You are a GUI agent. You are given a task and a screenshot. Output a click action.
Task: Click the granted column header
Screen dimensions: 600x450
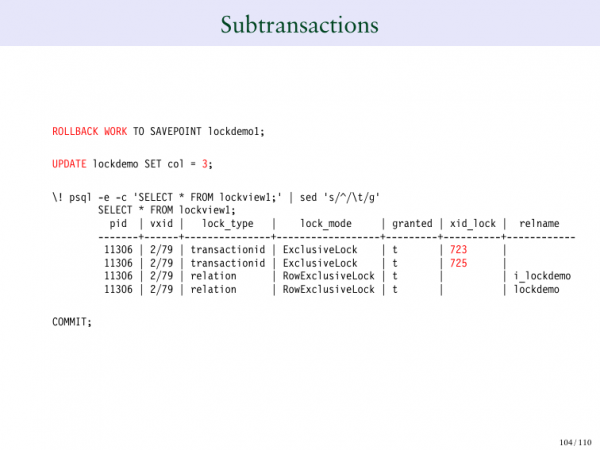411,224
